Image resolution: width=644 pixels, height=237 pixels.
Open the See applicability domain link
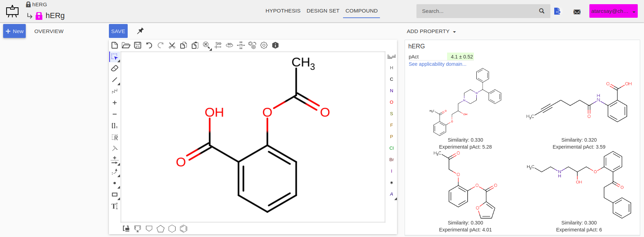(x=437, y=64)
